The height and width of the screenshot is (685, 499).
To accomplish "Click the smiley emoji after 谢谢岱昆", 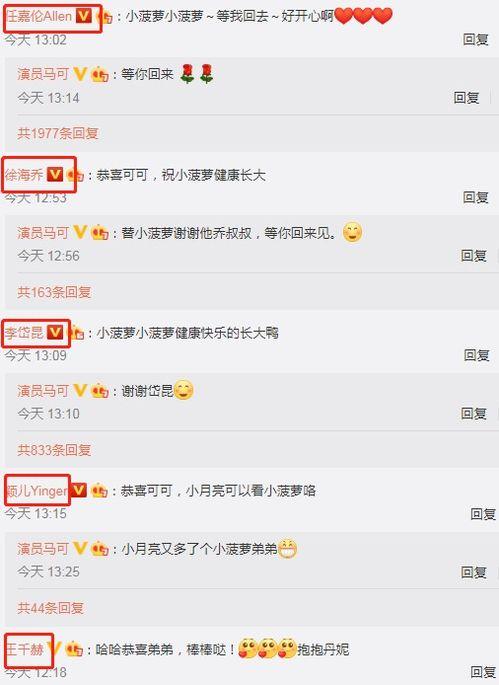I will pyautogui.click(x=184, y=391).
